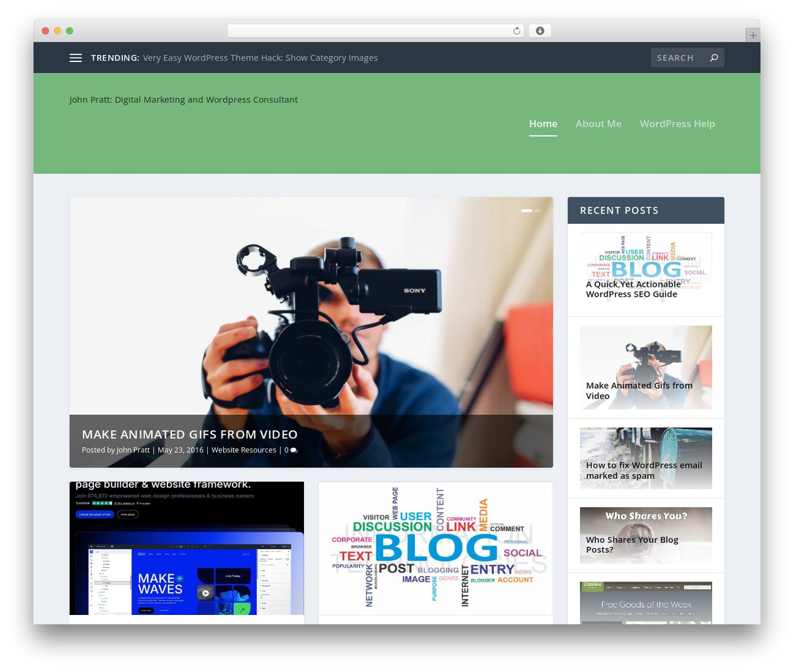Select second slider indicator dot
Viewport: 794px width, 672px height.
(x=538, y=211)
